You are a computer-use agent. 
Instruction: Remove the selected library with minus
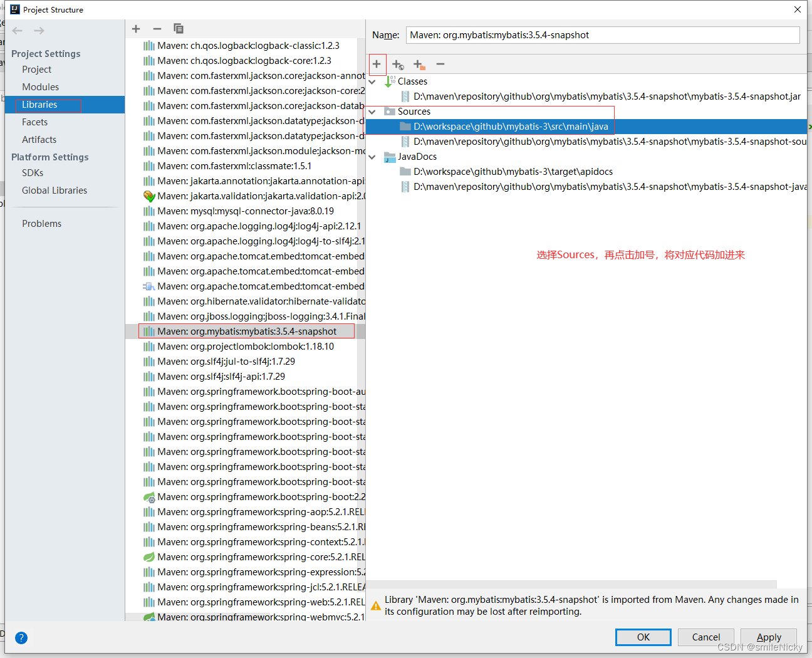pyautogui.click(x=157, y=29)
